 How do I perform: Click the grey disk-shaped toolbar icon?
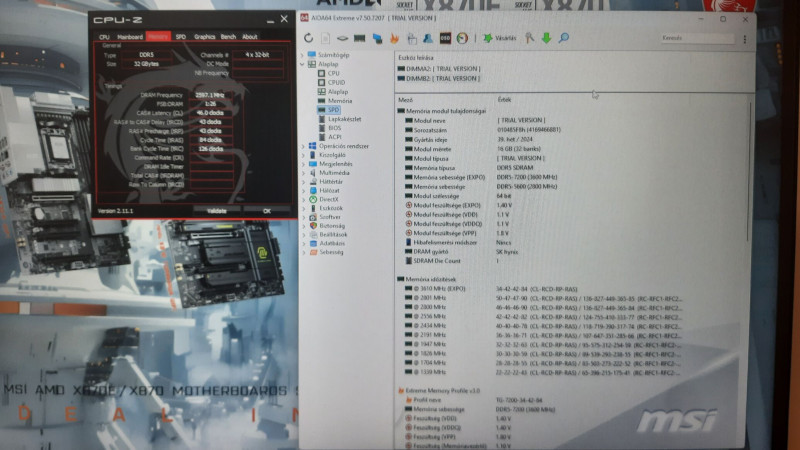[342, 38]
